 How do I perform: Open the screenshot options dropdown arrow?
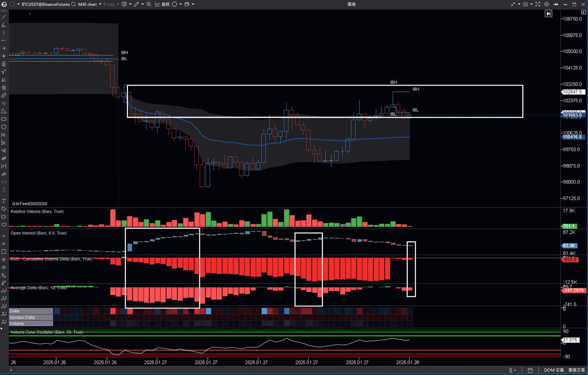(532, 4)
